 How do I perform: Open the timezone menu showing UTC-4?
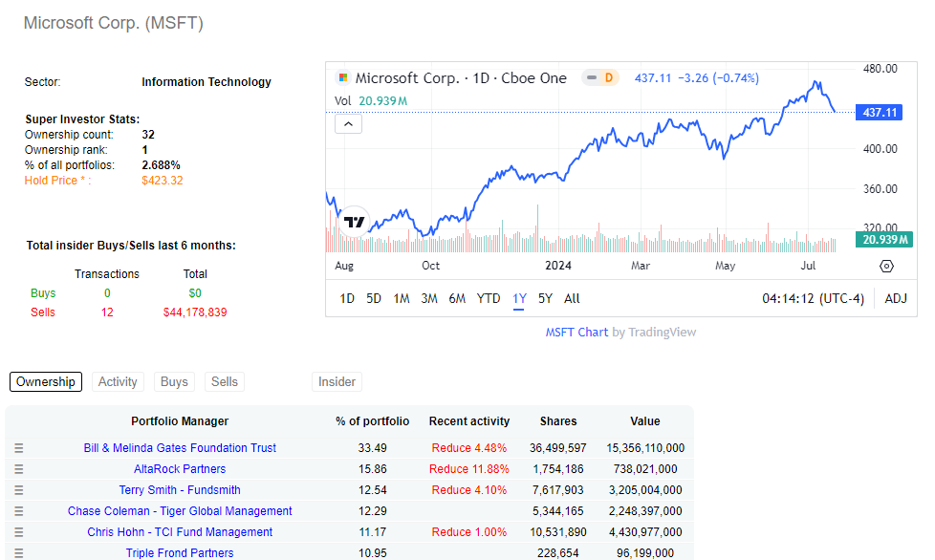pos(813,298)
